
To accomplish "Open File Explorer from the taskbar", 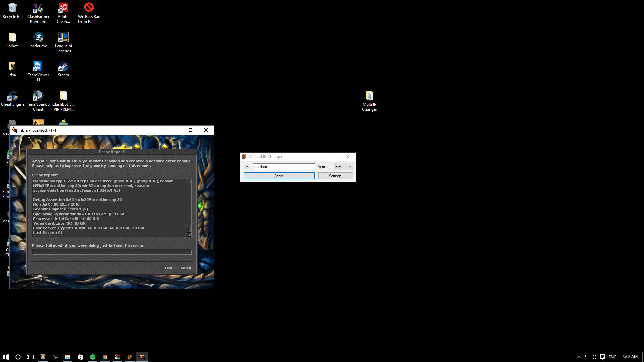I will click(x=67, y=357).
